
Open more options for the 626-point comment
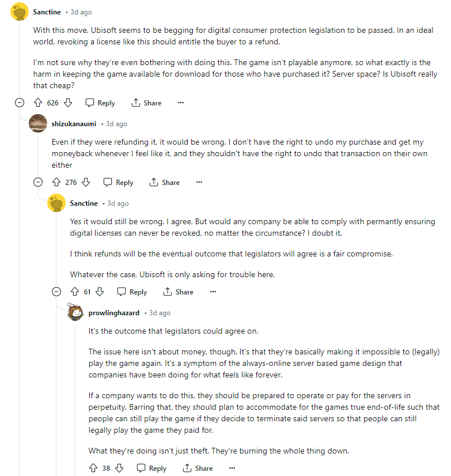tap(181, 103)
